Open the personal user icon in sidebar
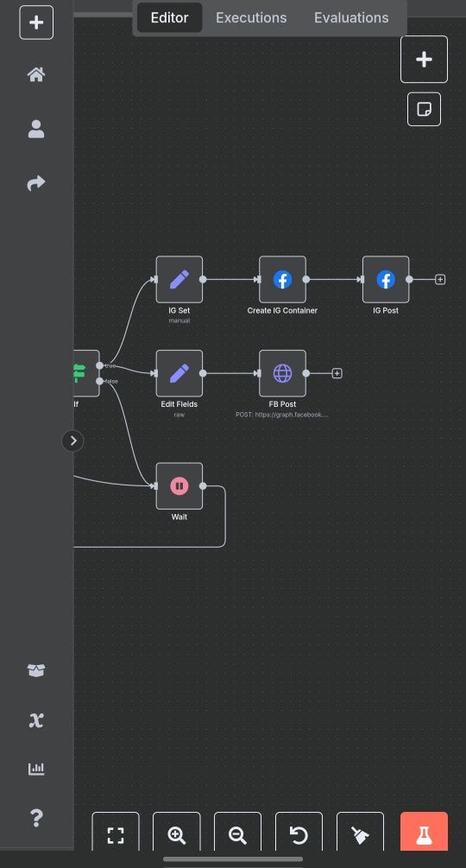 [36, 129]
